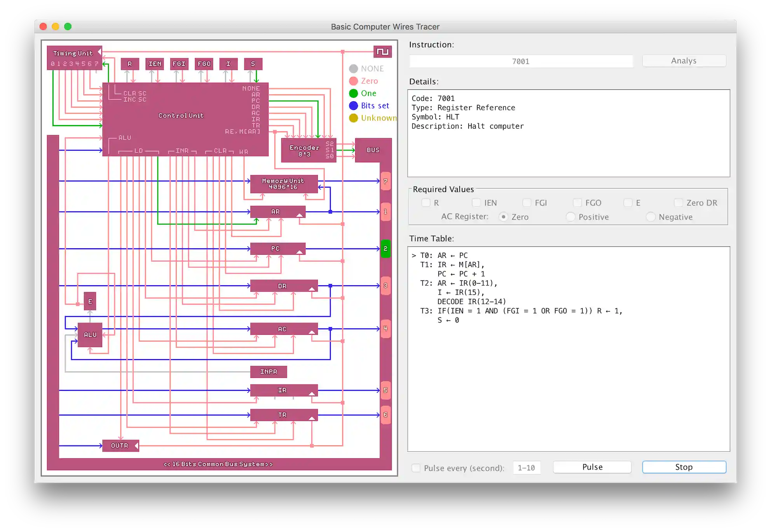Click the ALU component block
The width and height of the screenshot is (771, 532).
click(x=90, y=335)
